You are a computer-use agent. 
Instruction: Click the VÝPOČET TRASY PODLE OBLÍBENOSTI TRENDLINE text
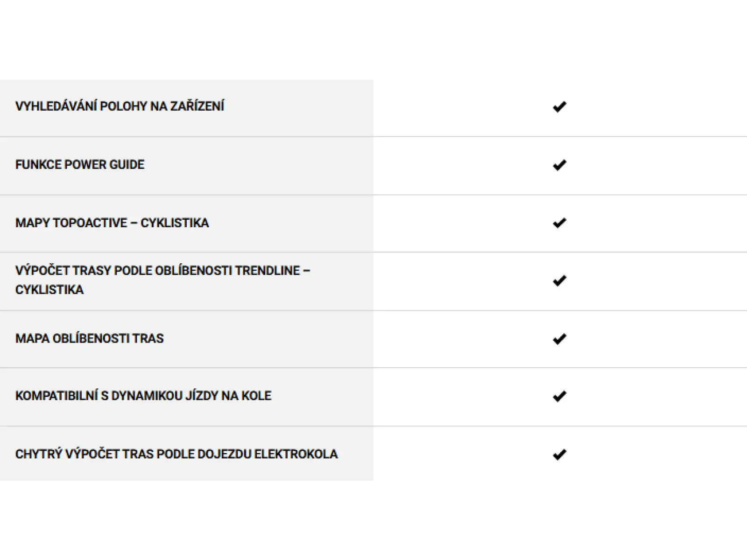coord(157,271)
